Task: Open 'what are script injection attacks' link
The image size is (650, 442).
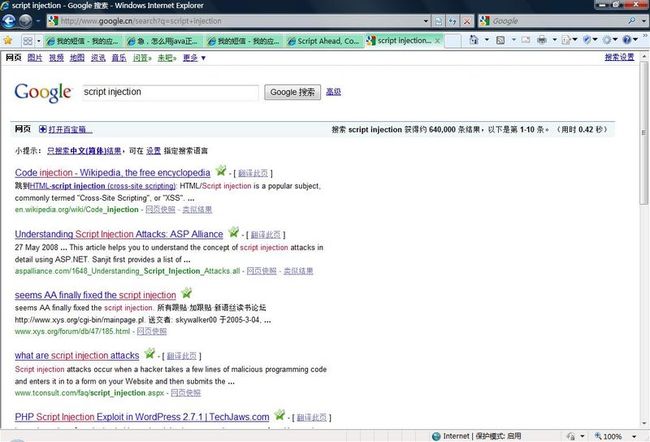Action: [77, 355]
